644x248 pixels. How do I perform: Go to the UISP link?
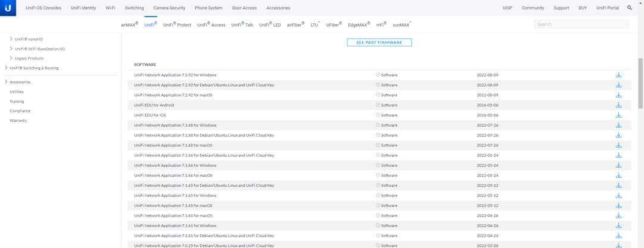pyautogui.click(x=507, y=8)
